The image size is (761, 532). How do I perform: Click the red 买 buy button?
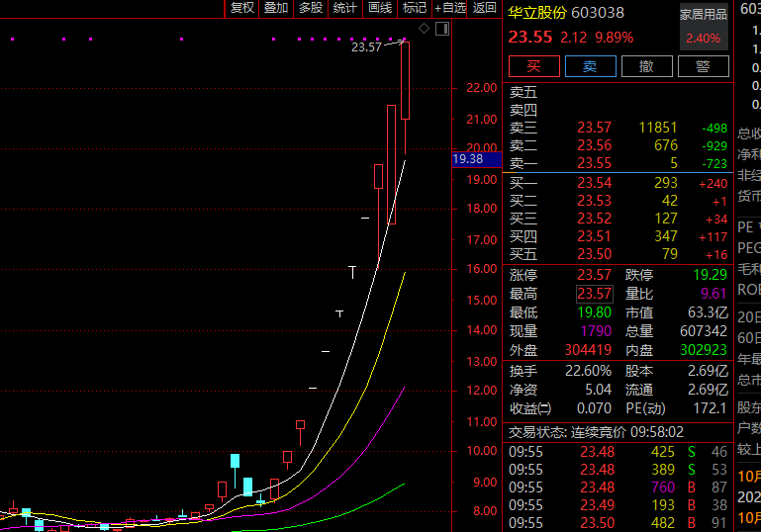point(533,66)
